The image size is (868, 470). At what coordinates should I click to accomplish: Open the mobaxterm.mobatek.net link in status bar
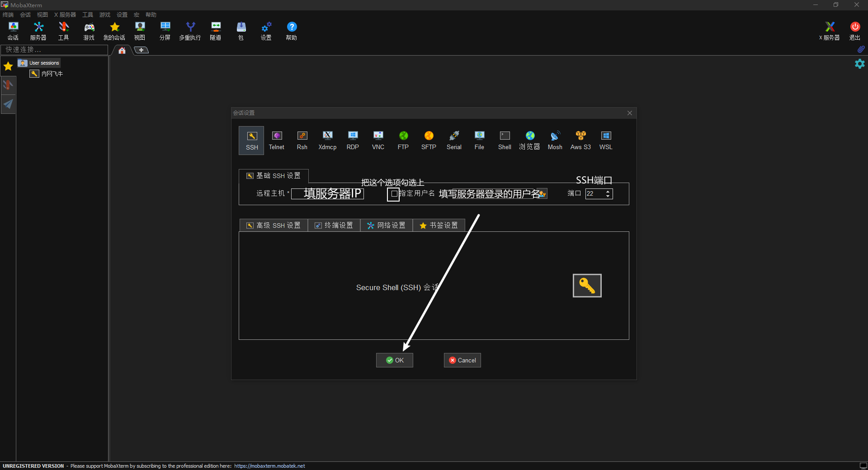pyautogui.click(x=269, y=466)
